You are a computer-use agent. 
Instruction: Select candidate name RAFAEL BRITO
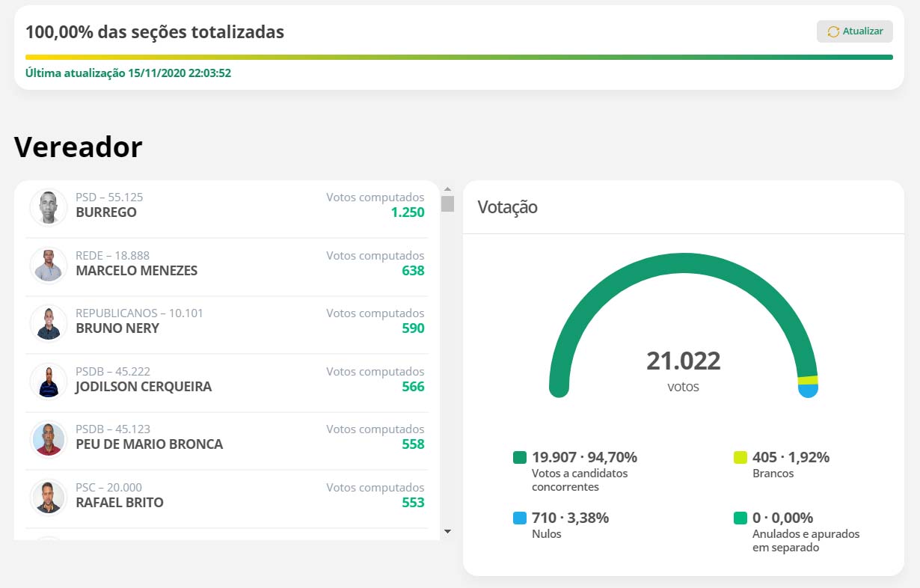(120, 503)
